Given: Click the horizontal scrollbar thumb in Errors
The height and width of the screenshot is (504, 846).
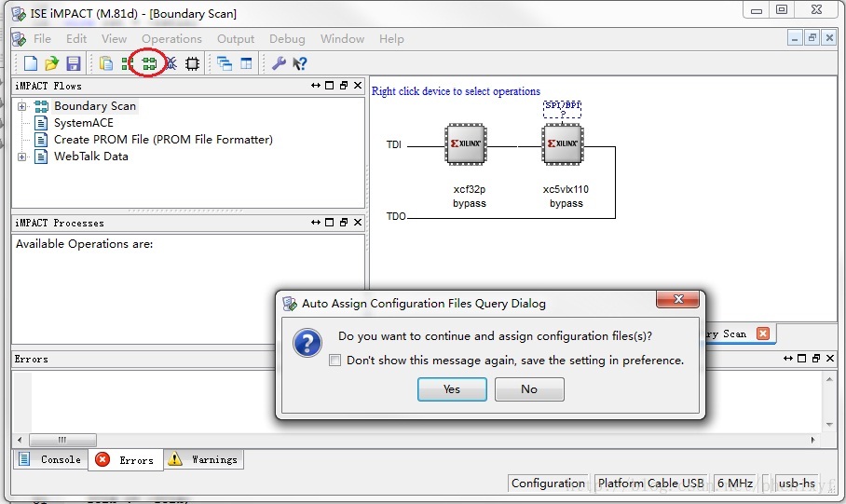Looking at the screenshot, I should 62,440.
